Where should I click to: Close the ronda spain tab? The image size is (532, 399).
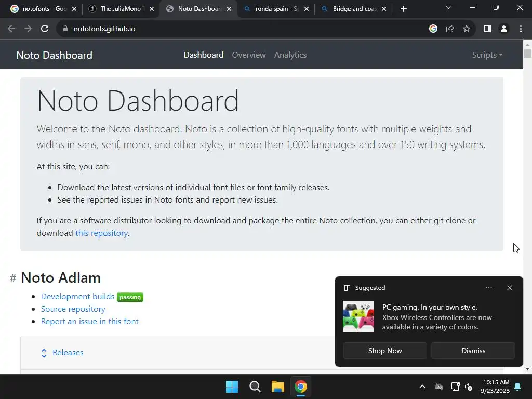tap(307, 9)
